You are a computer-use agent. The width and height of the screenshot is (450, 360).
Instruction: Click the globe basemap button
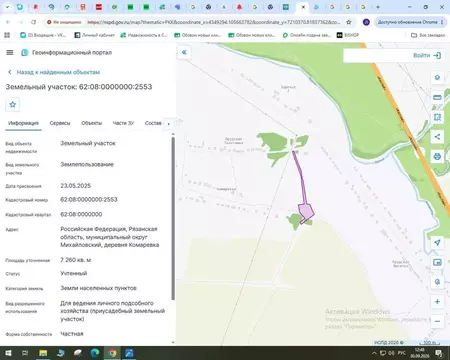click(437, 282)
